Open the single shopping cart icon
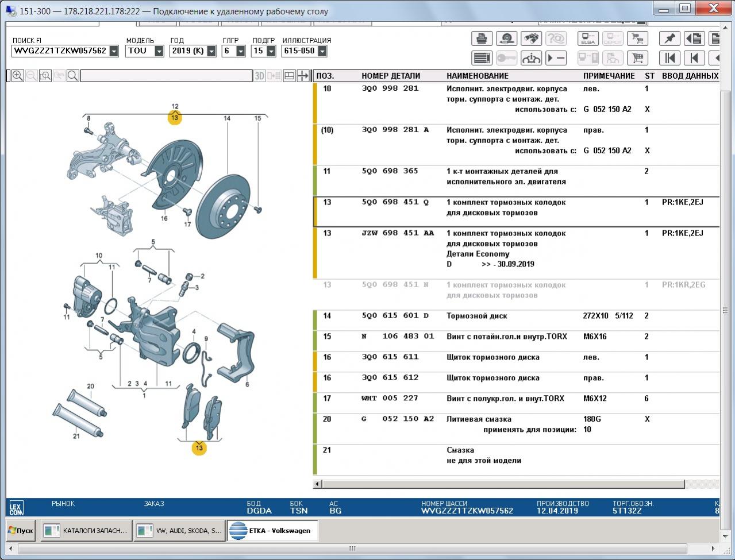The height and width of the screenshot is (560, 735). (x=637, y=58)
